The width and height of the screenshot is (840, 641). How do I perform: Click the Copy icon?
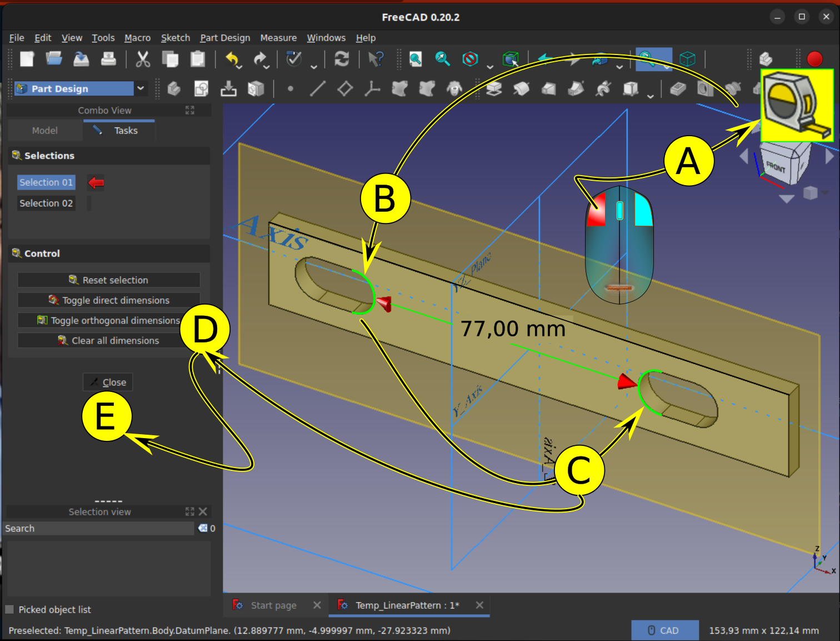tap(170, 59)
